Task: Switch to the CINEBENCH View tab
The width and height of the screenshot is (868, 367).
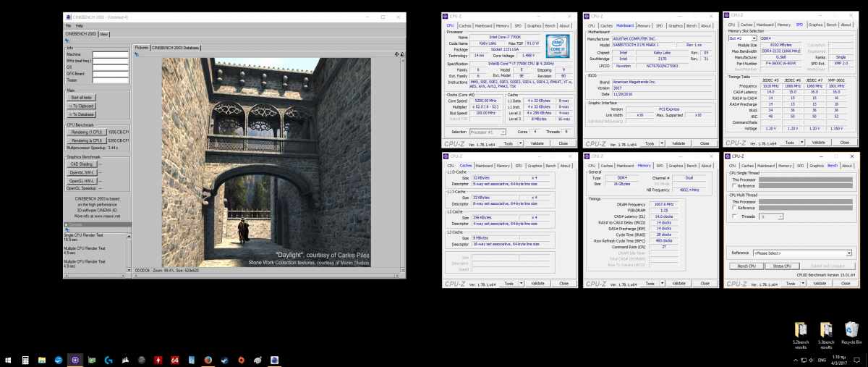Action: click(103, 33)
